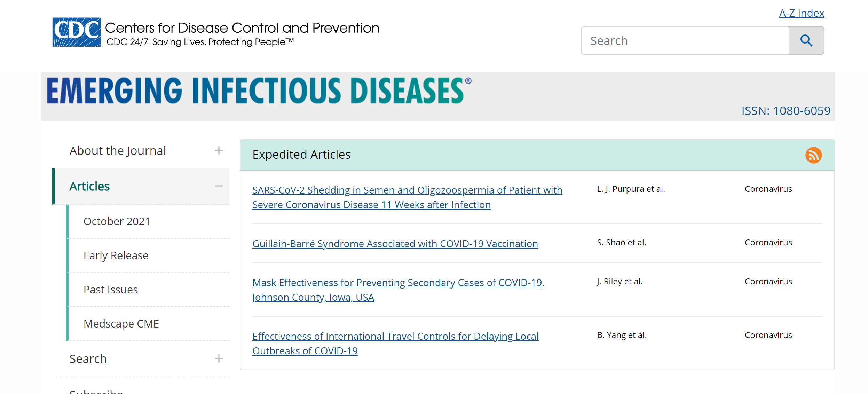Expand the sidebar Search section

219,358
